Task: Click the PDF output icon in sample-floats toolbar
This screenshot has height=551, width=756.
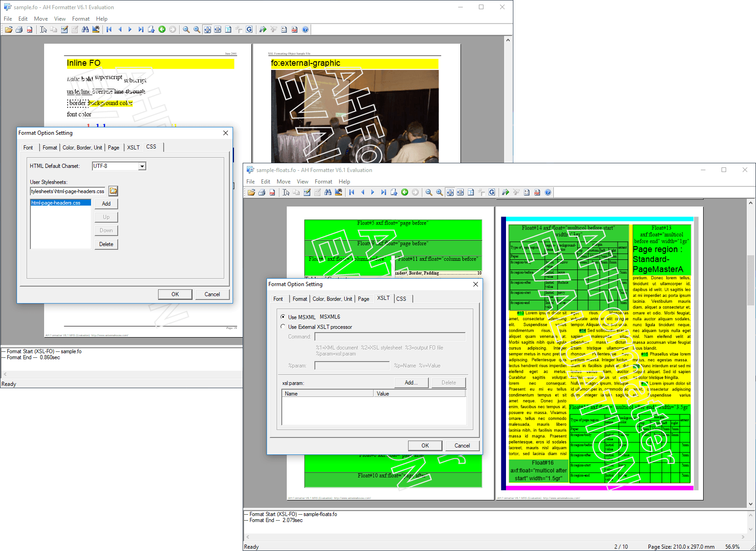Action: [272, 192]
